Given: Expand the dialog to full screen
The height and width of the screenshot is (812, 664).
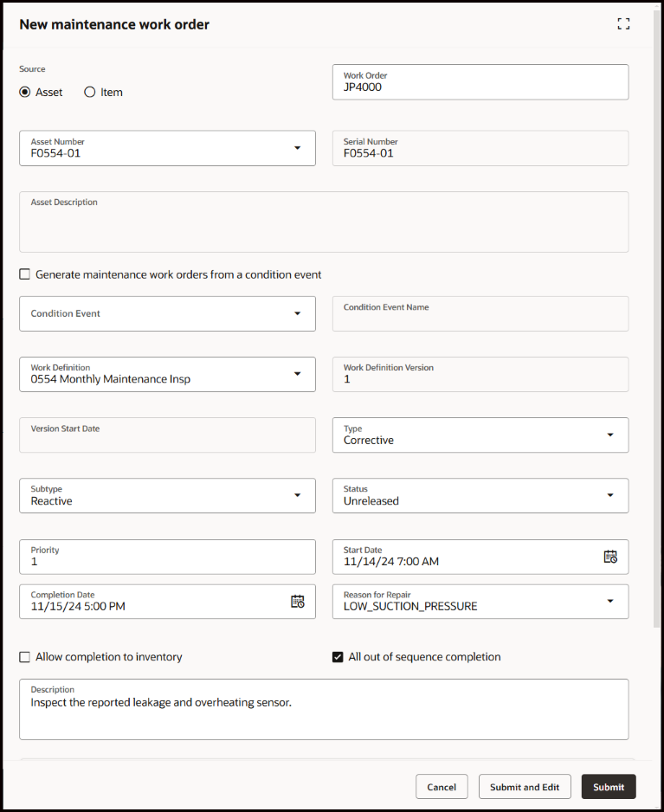Looking at the screenshot, I should pyautogui.click(x=623, y=24).
